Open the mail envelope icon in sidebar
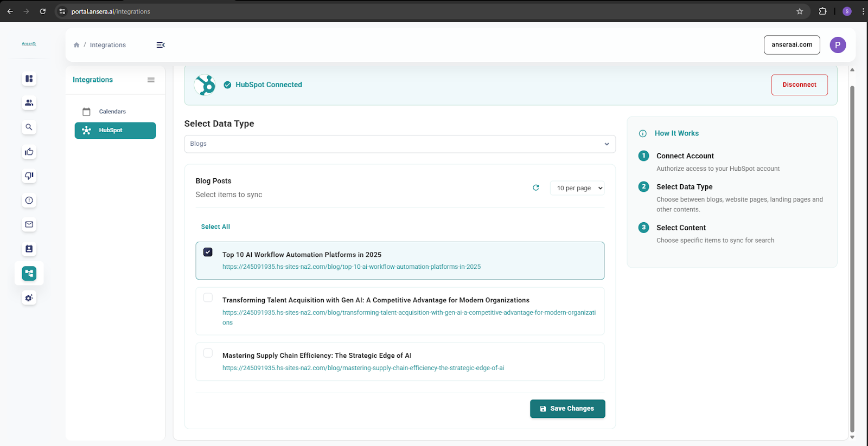 tap(29, 224)
